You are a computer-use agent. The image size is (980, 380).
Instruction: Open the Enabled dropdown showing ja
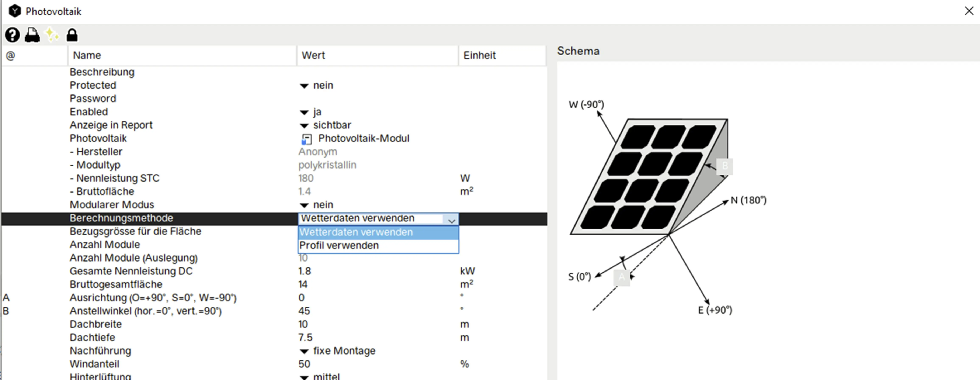point(304,112)
